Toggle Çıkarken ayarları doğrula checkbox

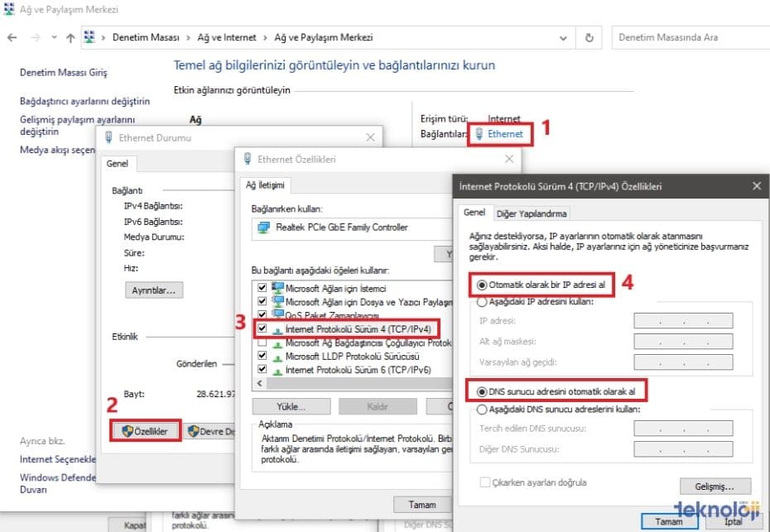[x=484, y=482]
